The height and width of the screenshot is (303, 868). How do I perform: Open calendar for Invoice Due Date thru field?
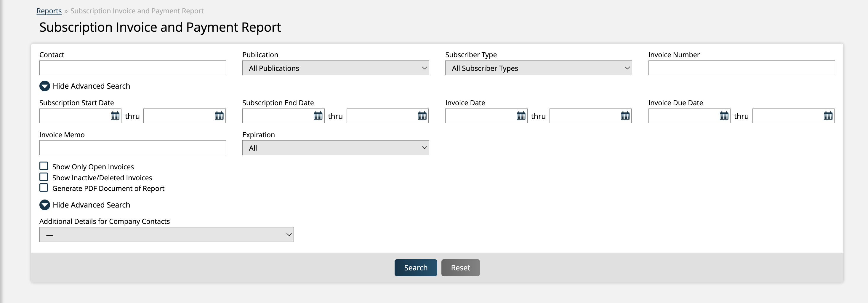(828, 116)
